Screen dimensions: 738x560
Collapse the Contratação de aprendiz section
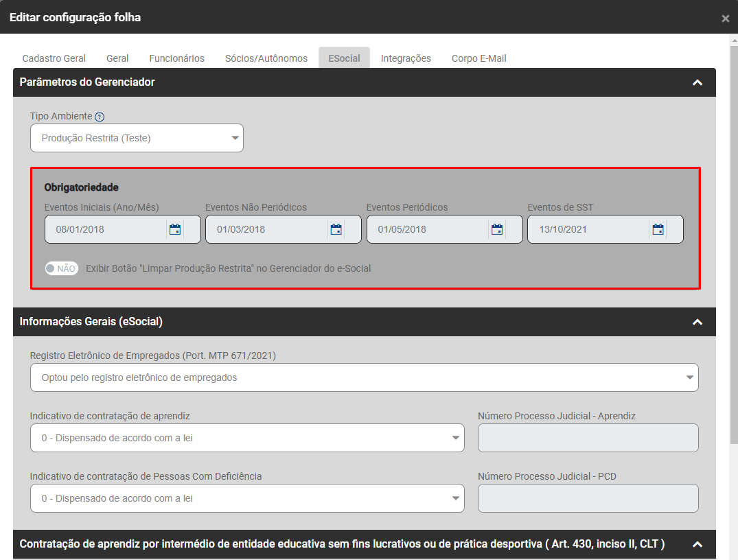697,544
